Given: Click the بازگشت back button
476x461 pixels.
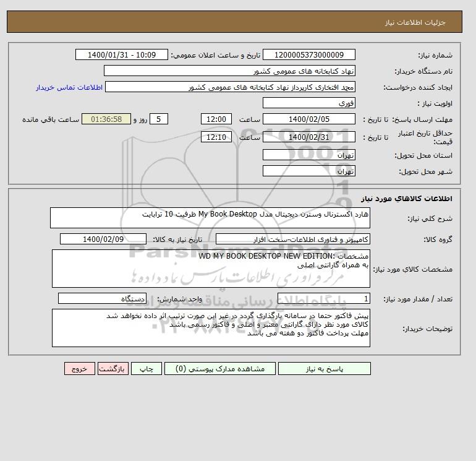Looking at the screenshot, I should 113,369.
